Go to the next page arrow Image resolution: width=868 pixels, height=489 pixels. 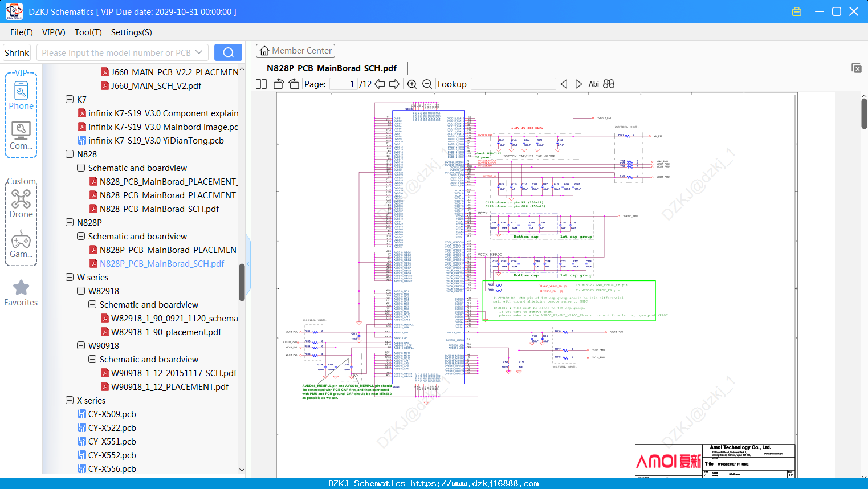(394, 84)
